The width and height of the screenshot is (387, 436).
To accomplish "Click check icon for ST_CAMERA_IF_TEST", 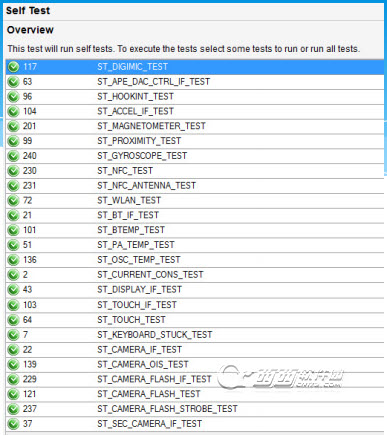I will tap(13, 350).
